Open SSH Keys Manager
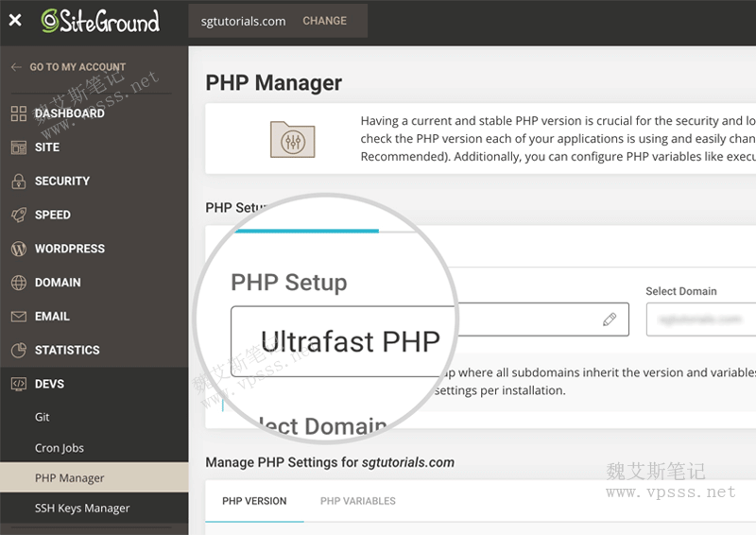 click(x=82, y=508)
